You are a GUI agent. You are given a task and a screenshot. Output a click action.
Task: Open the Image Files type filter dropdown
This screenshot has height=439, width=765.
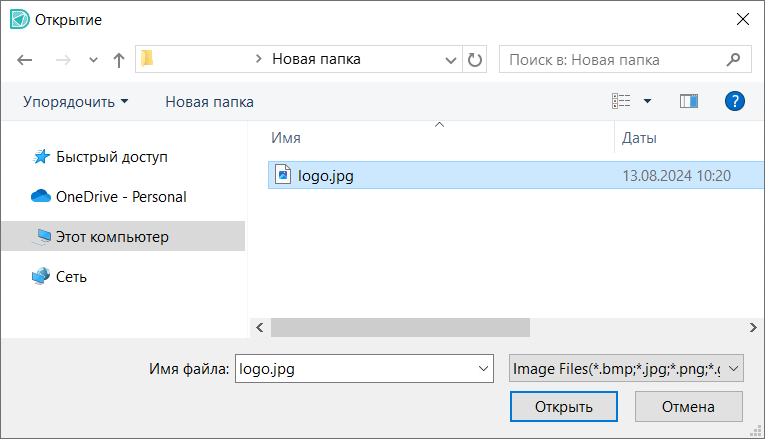click(x=626, y=369)
